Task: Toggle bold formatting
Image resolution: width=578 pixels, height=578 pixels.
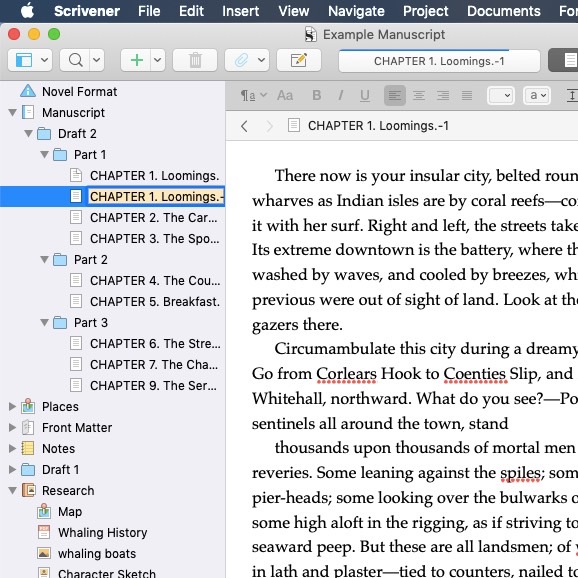Action: (316, 95)
